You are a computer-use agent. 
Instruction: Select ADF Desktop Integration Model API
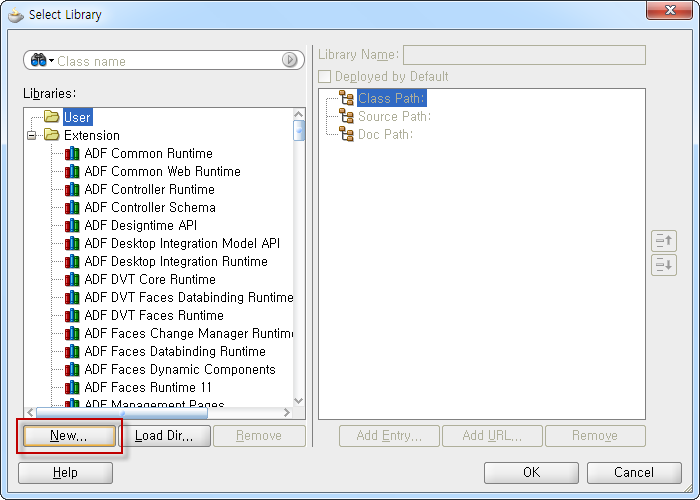point(182,243)
